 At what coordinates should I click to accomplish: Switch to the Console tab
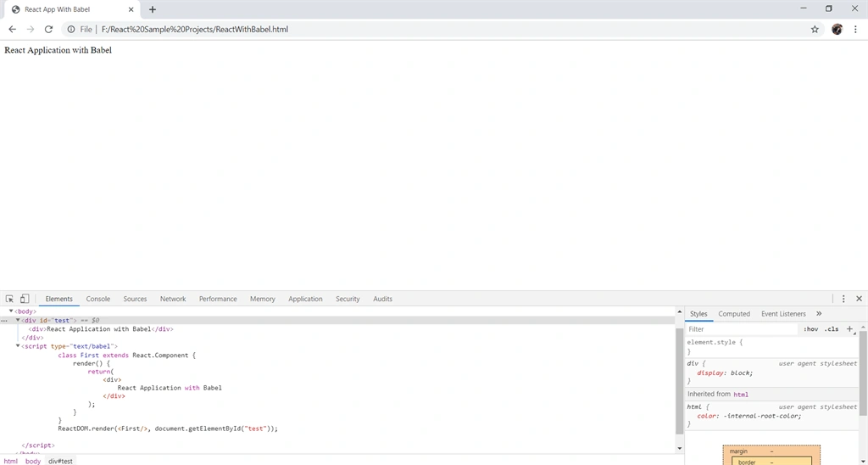tap(98, 299)
